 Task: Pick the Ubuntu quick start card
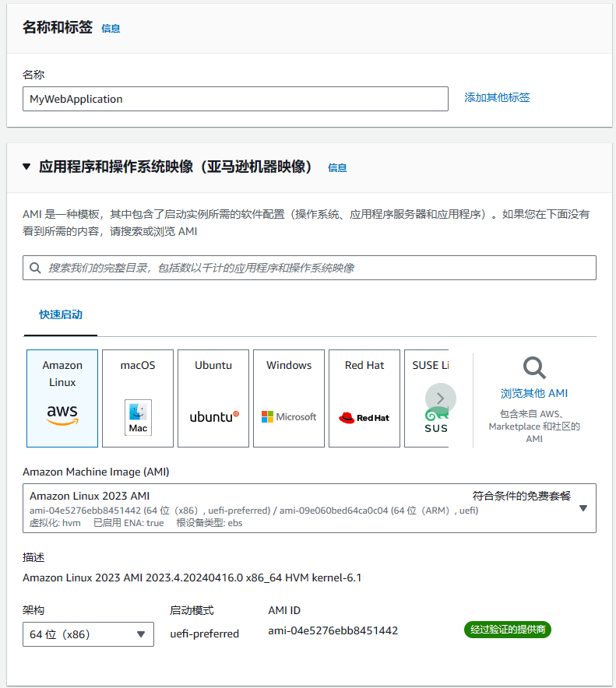[x=213, y=398]
